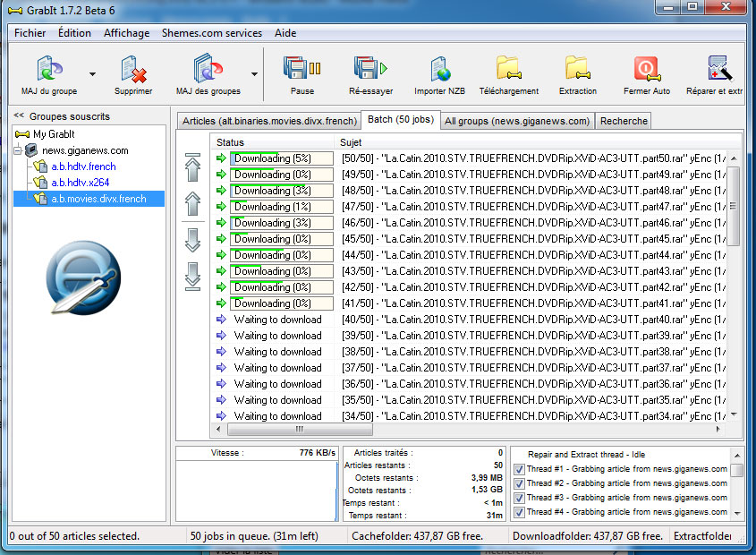Open Shemes.com services menu

pos(212,33)
